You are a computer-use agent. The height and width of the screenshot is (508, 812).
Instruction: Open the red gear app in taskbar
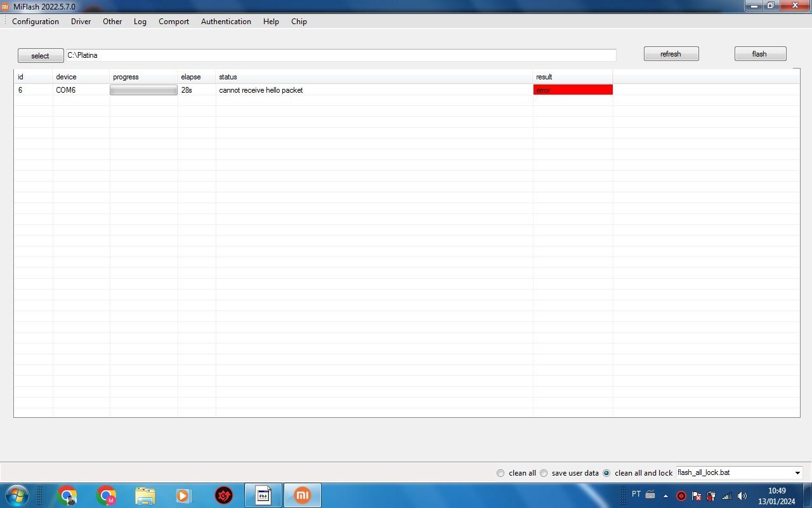tap(223, 495)
